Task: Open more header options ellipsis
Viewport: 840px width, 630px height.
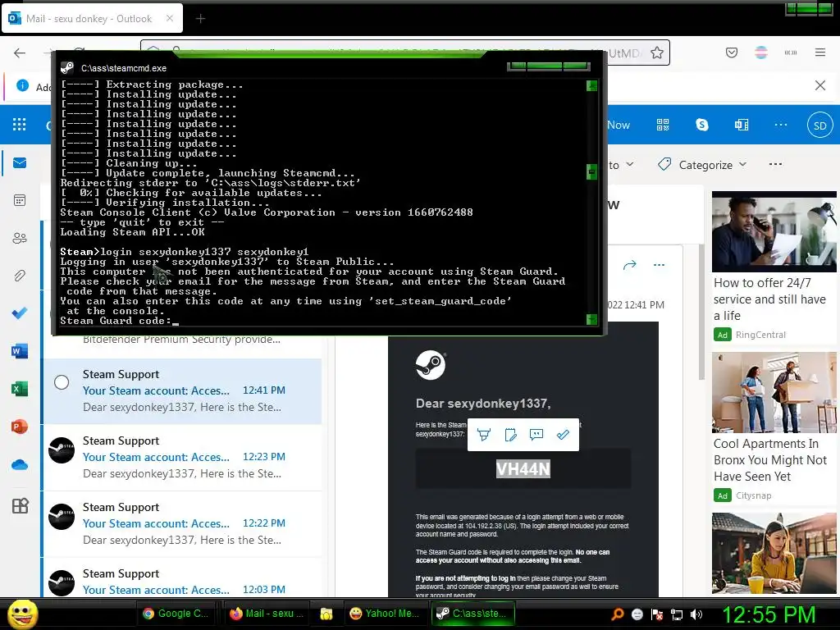Action: coord(781,125)
